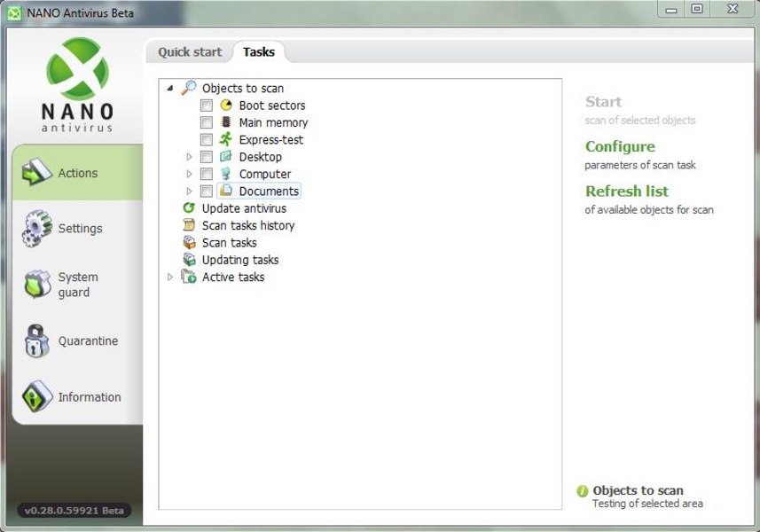Select the Active tasks label
760x532 pixels.
click(233, 277)
